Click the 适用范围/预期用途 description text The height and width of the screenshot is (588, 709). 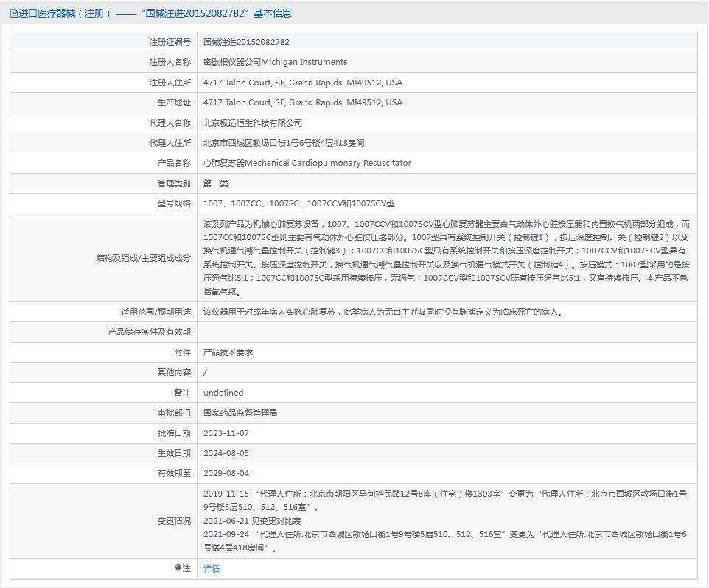(384, 312)
